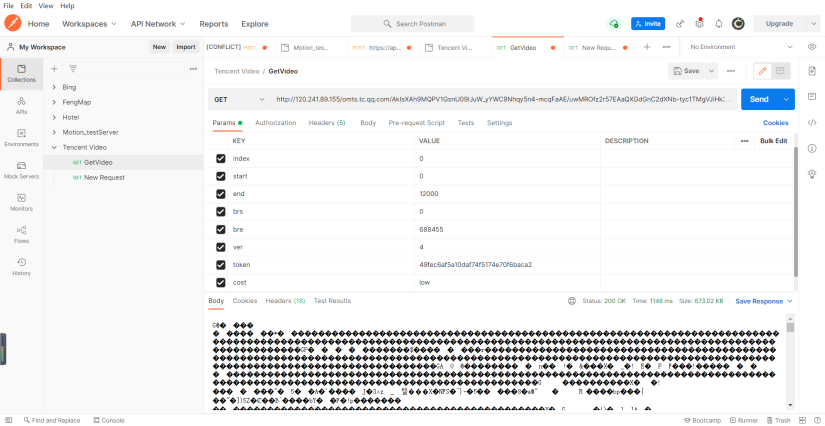The width and height of the screenshot is (825, 426).
Task: Uncheck the start parameter checkbox
Action: [x=221, y=176]
